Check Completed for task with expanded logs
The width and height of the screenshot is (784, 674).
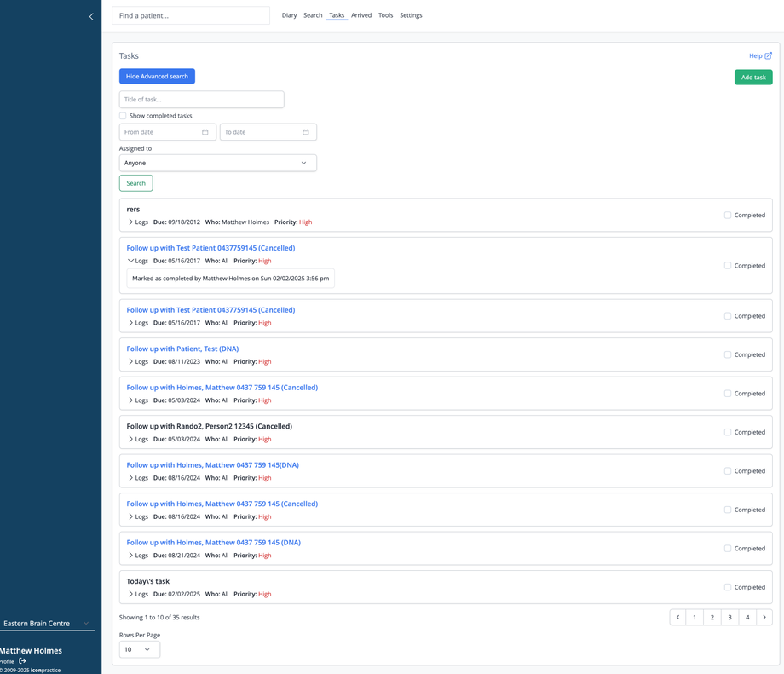728,266
